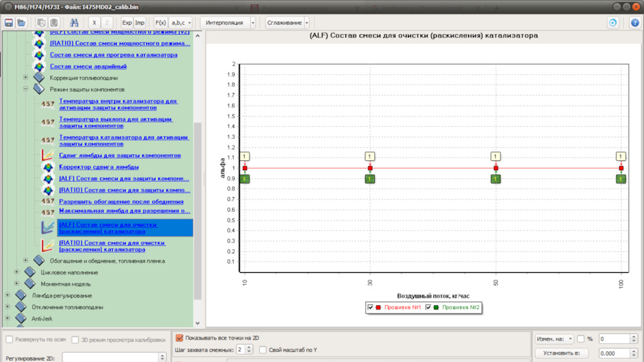This screenshot has width=644, height=362.
Task: Click the refresh circle icon in toolbar
Action: pyautogui.click(x=612, y=23)
